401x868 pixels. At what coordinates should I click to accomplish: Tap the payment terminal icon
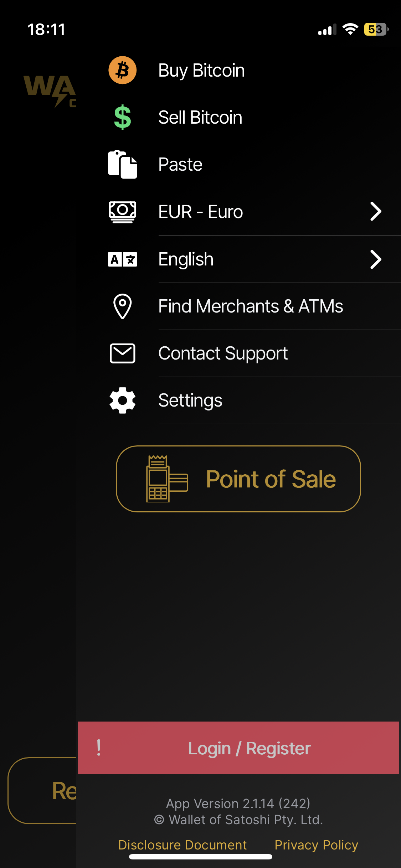tap(166, 479)
